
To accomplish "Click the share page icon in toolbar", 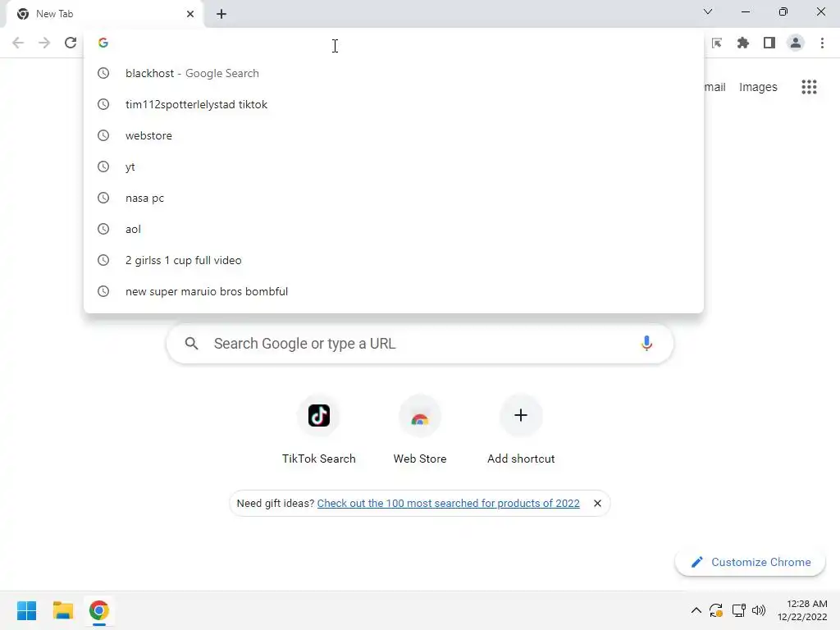I will coord(717,43).
